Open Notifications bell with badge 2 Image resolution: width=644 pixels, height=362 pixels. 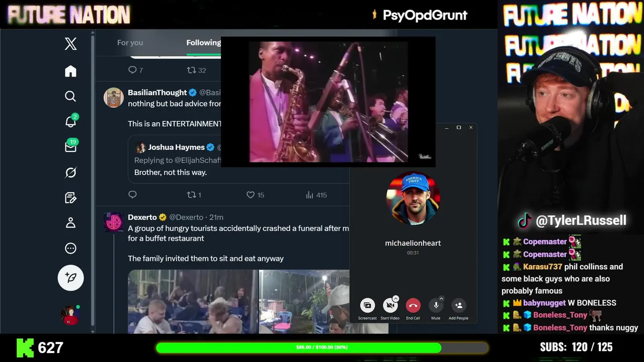[x=70, y=121]
